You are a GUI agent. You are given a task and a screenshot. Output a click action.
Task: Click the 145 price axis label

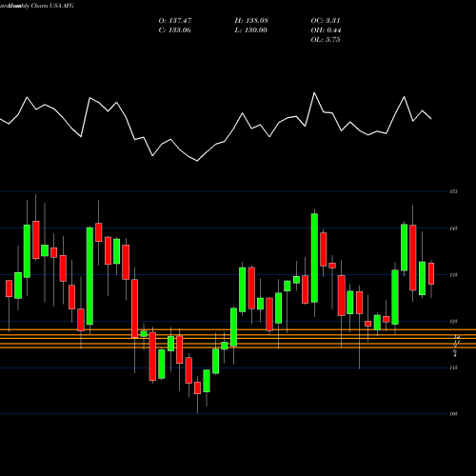pos(453,228)
